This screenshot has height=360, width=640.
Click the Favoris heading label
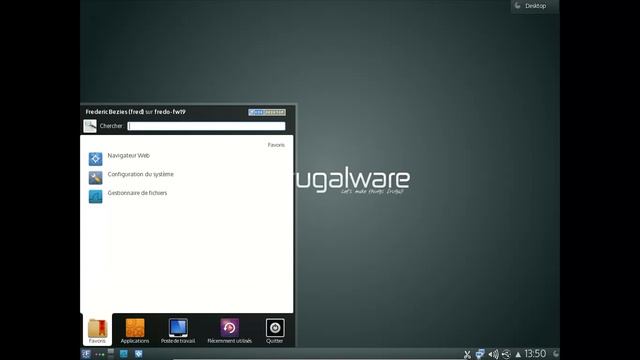click(x=276, y=145)
